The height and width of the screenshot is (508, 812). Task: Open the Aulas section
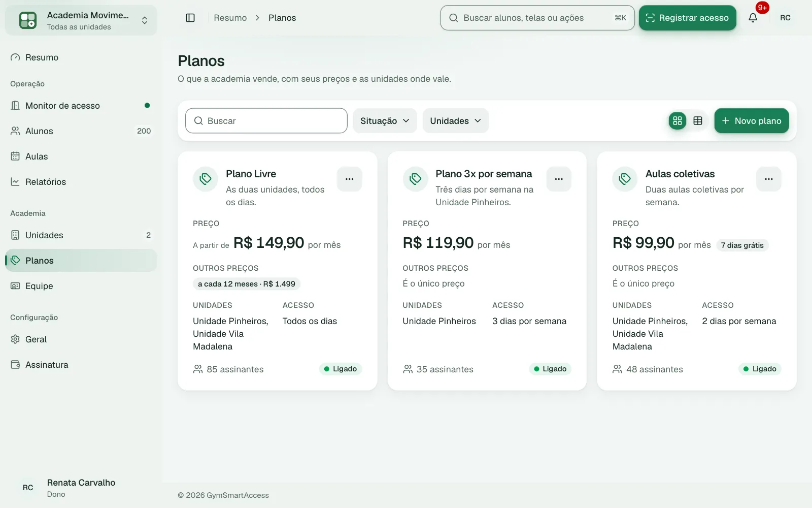(x=81, y=156)
